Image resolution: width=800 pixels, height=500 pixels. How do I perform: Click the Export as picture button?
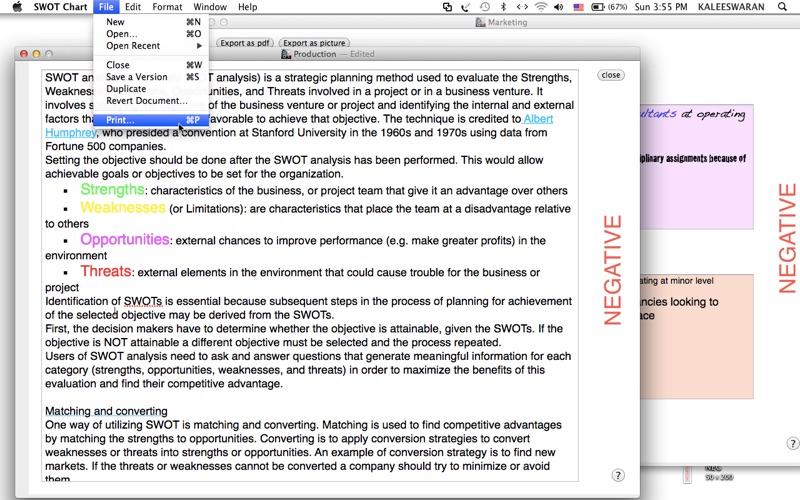point(314,43)
